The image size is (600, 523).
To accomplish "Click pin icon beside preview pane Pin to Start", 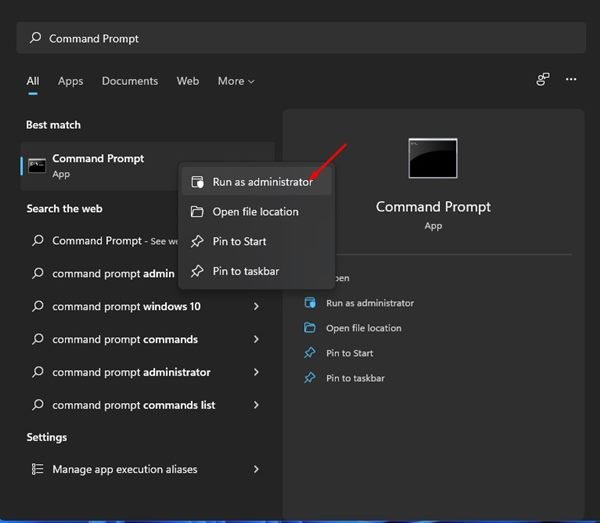I will pos(310,353).
